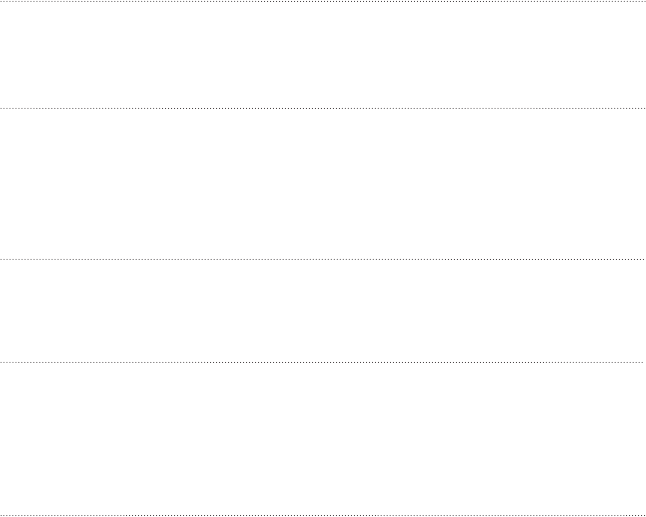
Task: Click the third blank row
Action: point(323,311)
